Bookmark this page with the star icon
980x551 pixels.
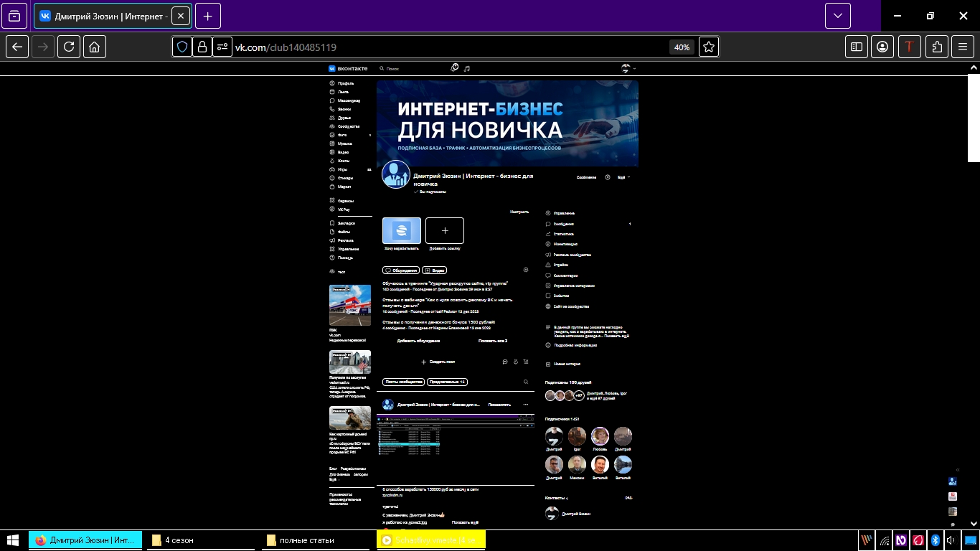709,47
